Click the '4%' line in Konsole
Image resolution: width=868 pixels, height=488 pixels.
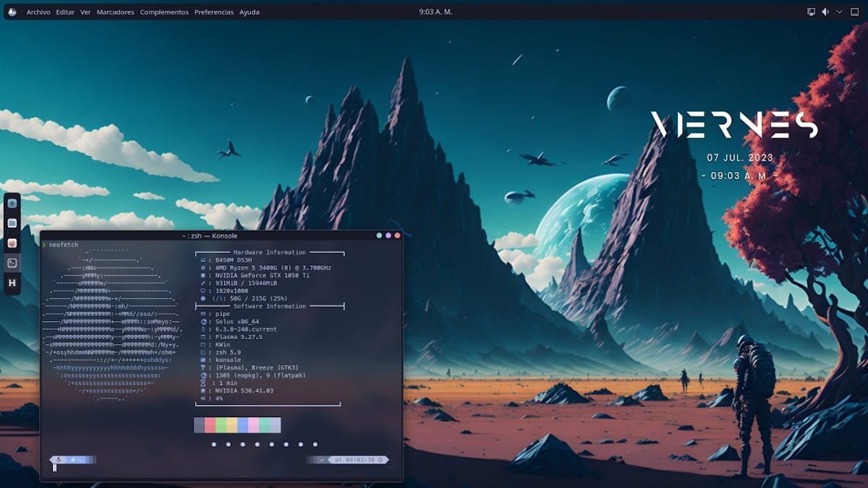coord(219,398)
